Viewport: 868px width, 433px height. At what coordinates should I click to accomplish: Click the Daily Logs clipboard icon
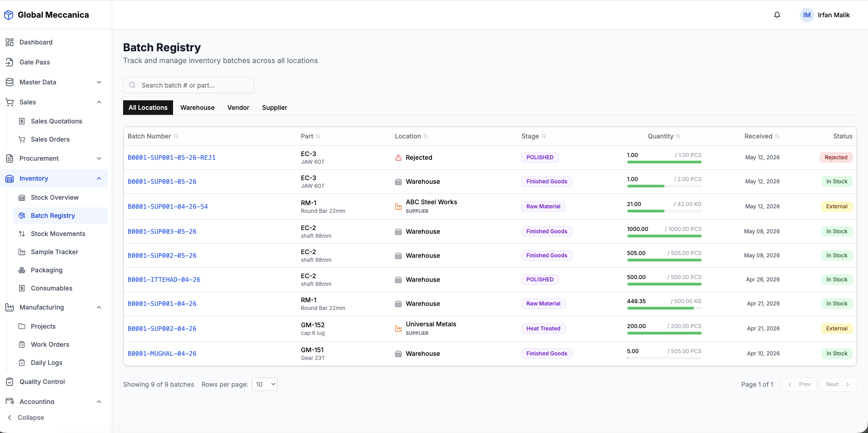(x=22, y=363)
